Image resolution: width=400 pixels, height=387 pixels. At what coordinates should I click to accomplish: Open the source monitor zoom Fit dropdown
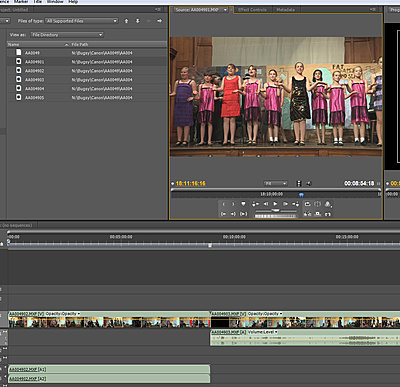(x=275, y=183)
